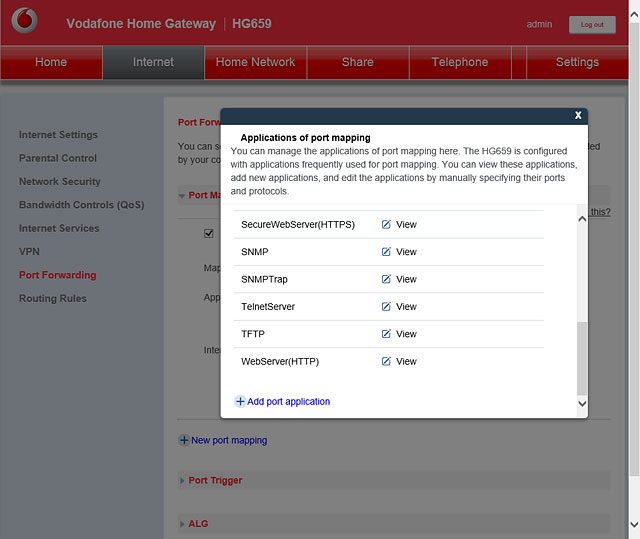This screenshot has width=640, height=539.
Task: Click edit icon for SNMP row
Action: (x=386, y=252)
